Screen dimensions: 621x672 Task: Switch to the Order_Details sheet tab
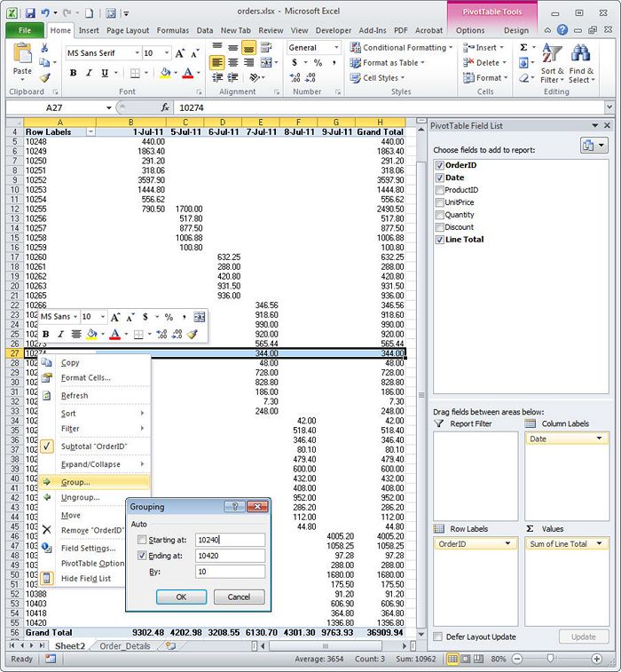tap(126, 646)
